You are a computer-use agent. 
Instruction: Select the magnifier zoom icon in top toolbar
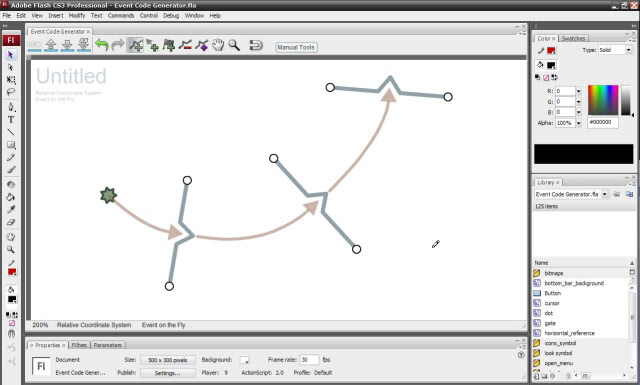(234, 45)
